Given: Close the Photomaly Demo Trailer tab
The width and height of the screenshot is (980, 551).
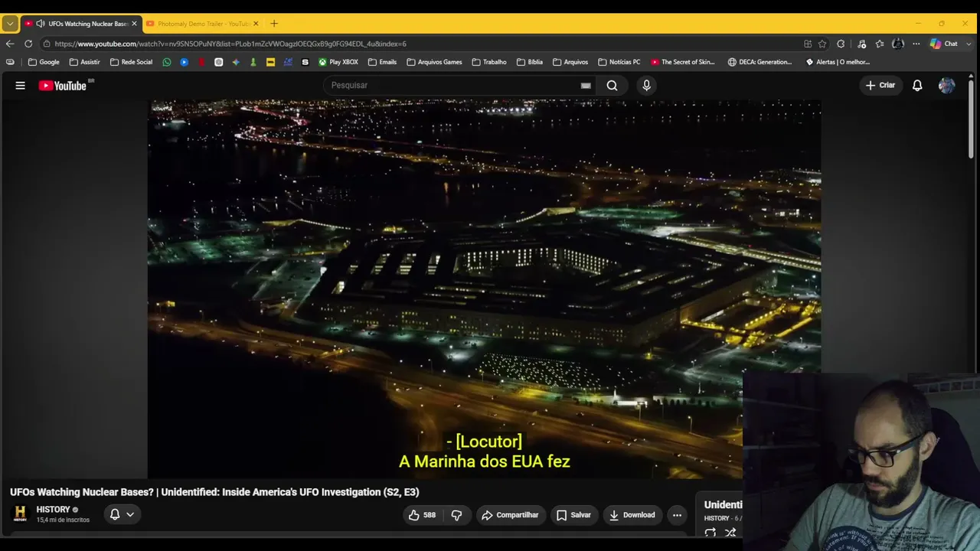Looking at the screenshot, I should [x=256, y=24].
